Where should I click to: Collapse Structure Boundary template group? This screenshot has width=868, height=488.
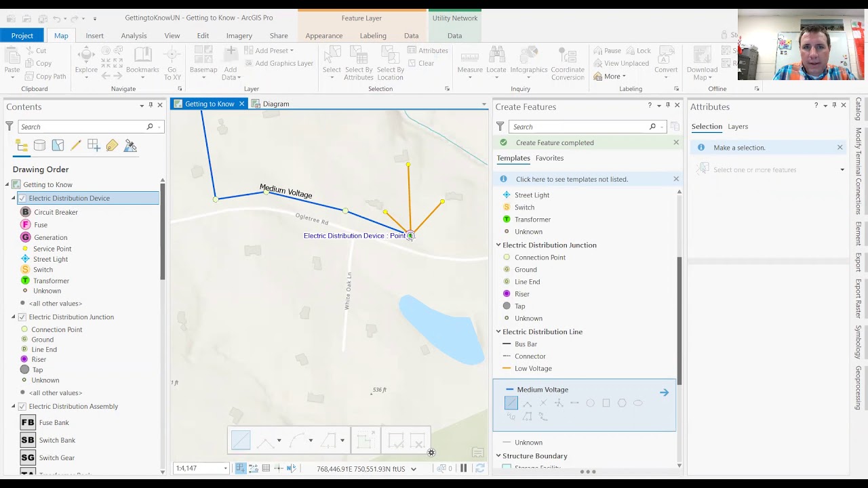click(498, 456)
